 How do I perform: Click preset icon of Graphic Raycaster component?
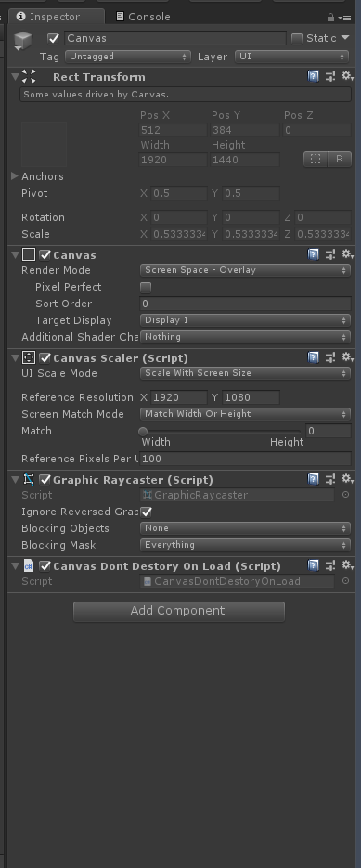[330, 479]
